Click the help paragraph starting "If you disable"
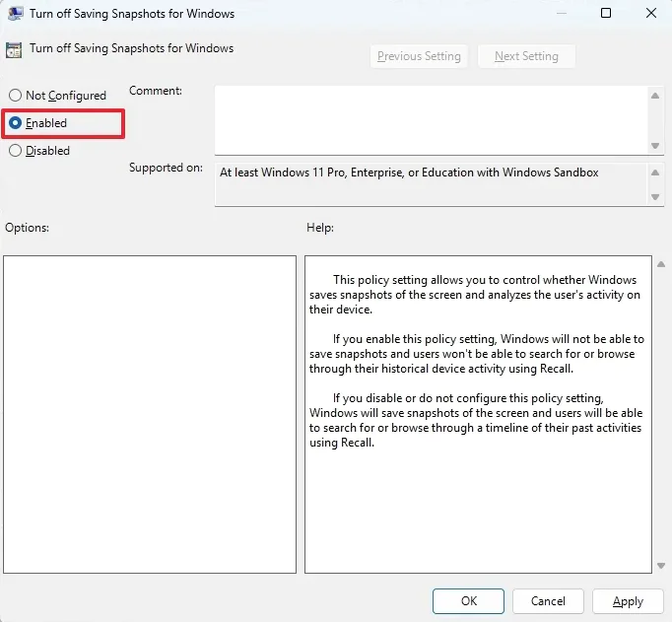The image size is (672, 622). pos(476,420)
